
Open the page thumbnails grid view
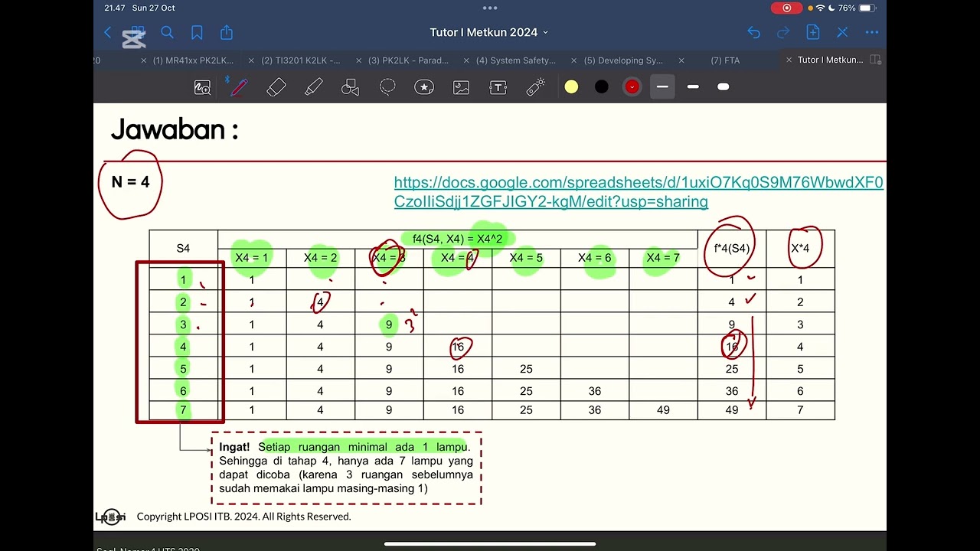pos(137,32)
